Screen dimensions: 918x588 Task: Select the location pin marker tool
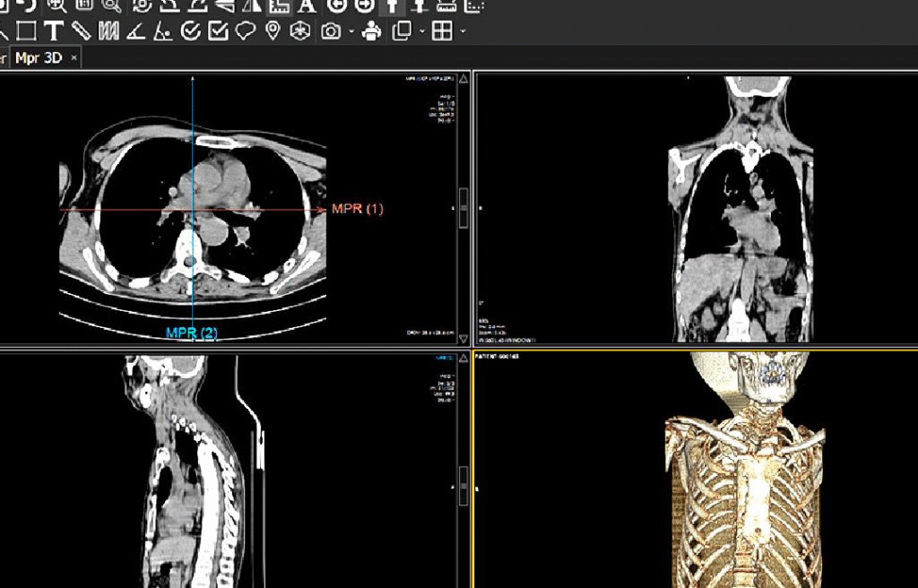click(x=273, y=31)
